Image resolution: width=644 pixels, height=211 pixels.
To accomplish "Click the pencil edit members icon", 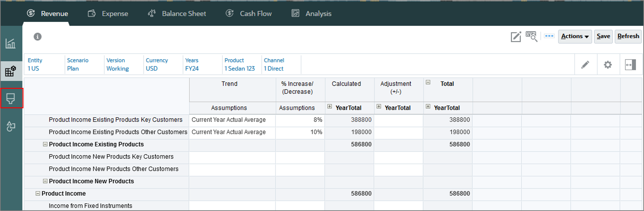I will [585, 65].
